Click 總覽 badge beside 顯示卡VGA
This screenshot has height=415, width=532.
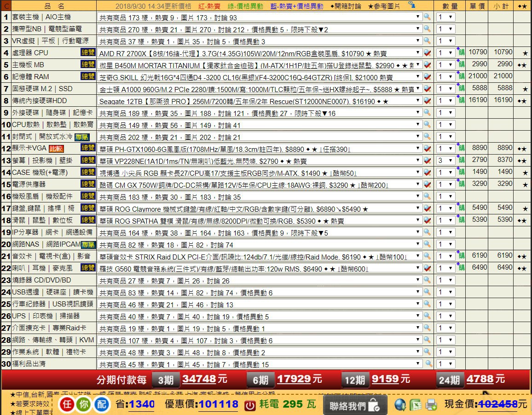tap(88, 148)
